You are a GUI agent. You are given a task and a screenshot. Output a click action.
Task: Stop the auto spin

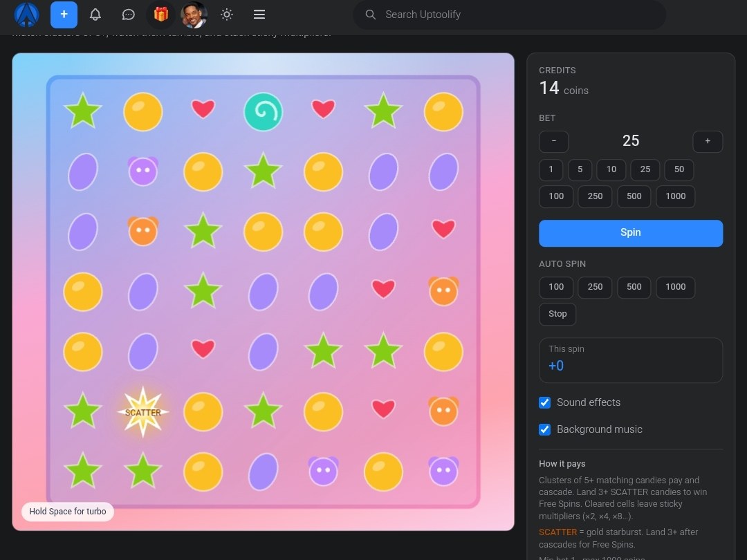pos(557,315)
